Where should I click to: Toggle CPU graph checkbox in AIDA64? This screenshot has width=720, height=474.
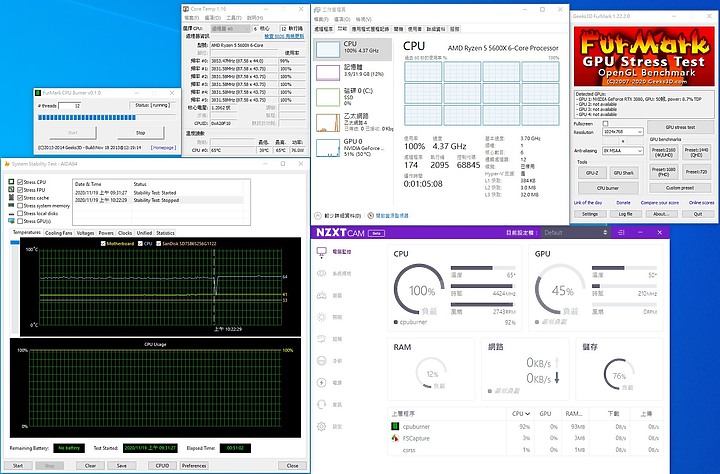[140, 243]
